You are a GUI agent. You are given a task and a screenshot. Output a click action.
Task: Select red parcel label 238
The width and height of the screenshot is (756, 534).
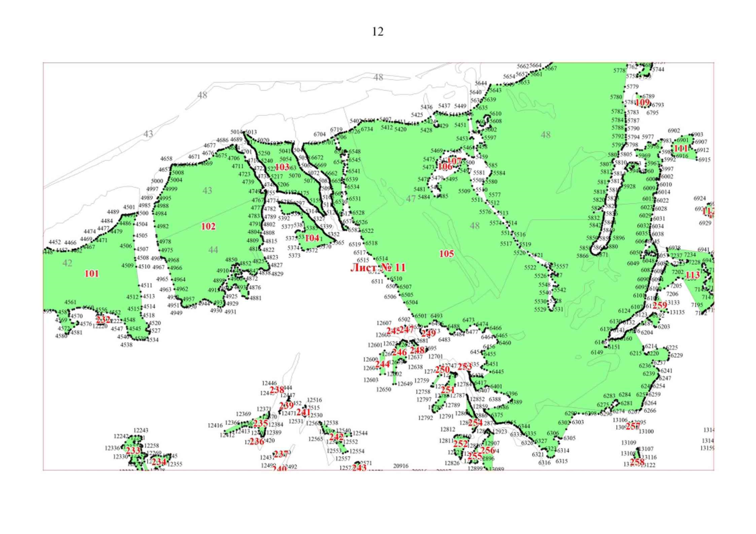[x=277, y=390]
